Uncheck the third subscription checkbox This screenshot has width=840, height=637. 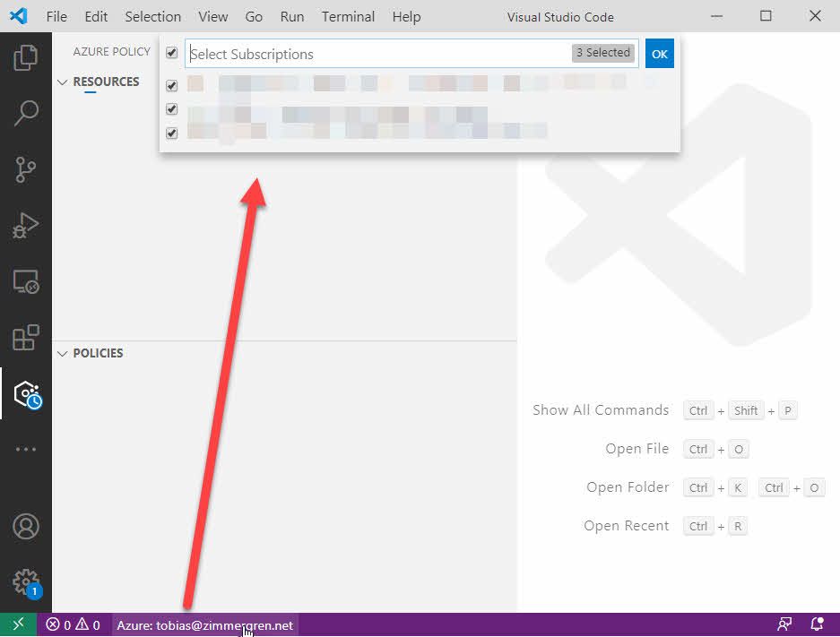coord(172,133)
